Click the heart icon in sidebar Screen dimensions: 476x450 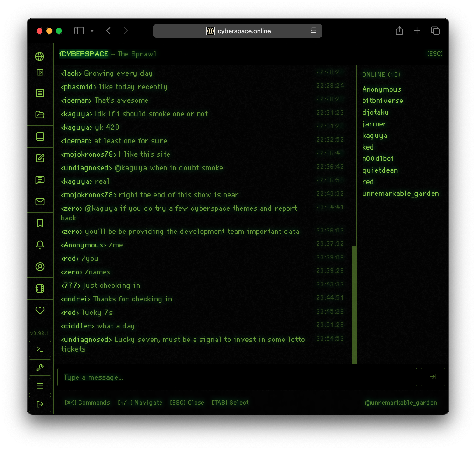pos(40,310)
